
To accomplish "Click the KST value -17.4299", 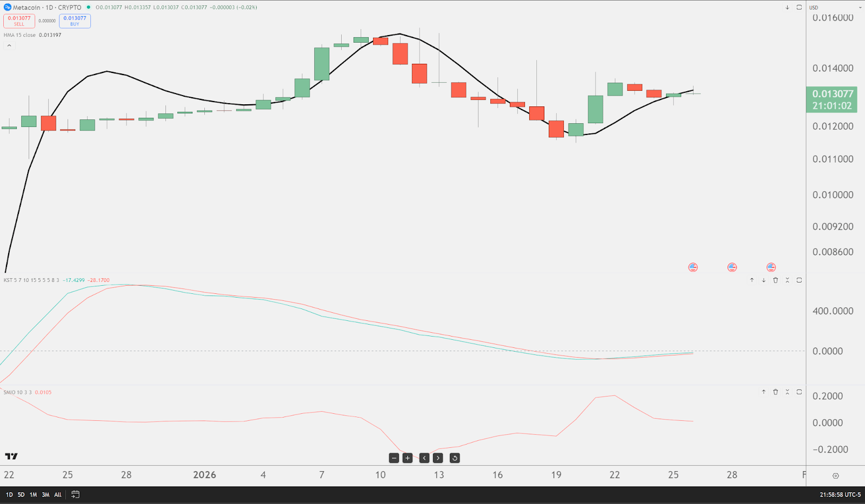I will tap(74, 280).
